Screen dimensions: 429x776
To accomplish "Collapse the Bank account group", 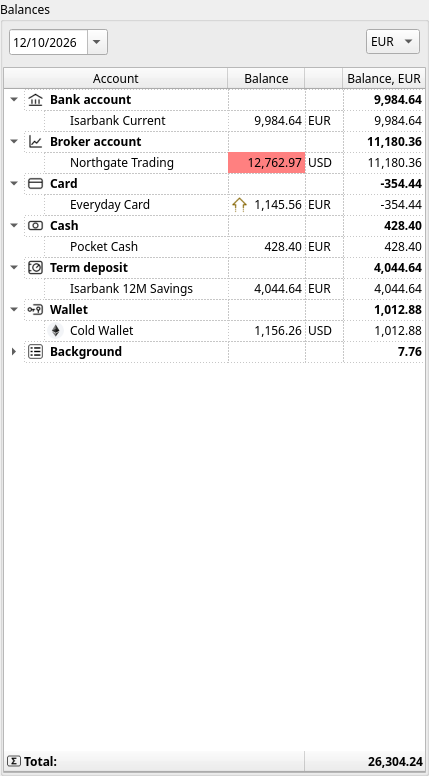I will click(14, 100).
